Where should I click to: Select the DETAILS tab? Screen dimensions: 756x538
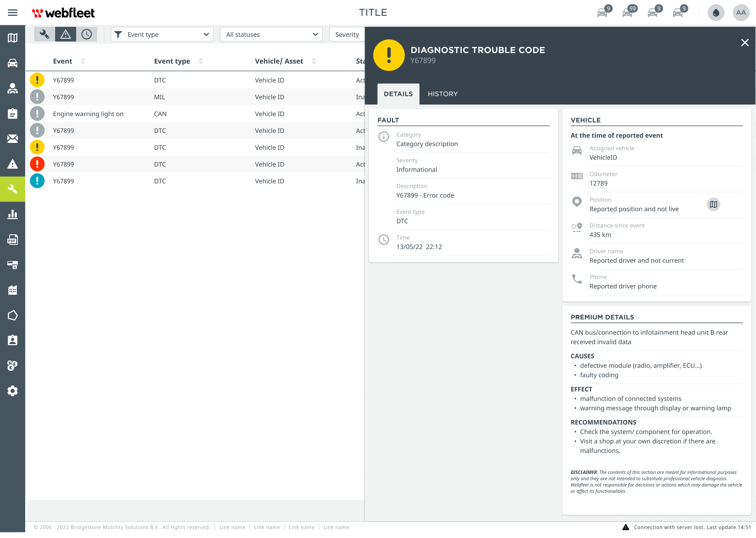point(398,94)
